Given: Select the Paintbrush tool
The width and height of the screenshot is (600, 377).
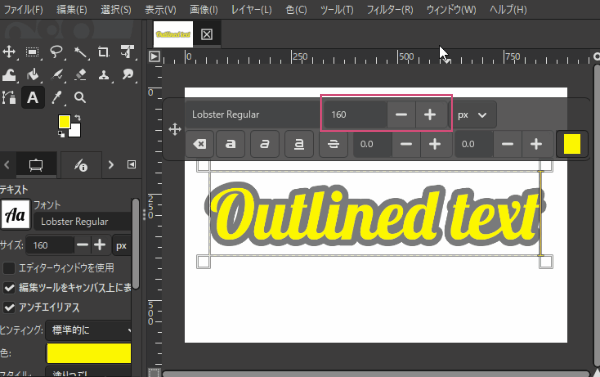Looking at the screenshot, I should (x=56, y=75).
